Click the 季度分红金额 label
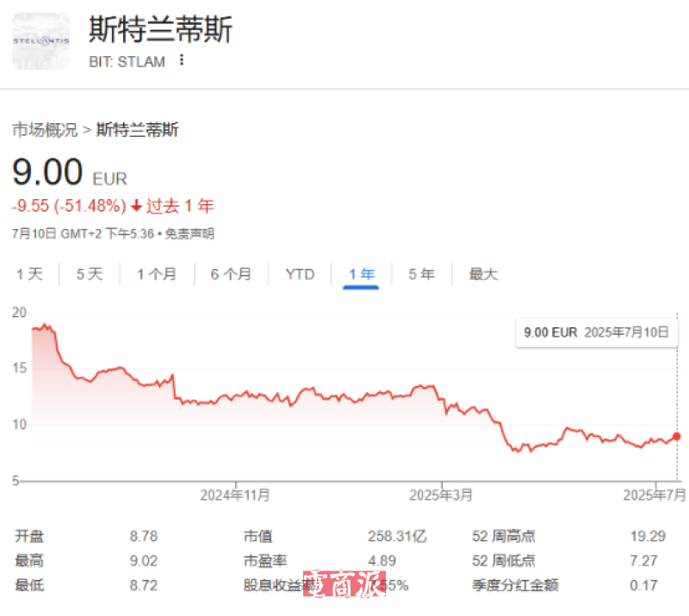 [x=515, y=586]
